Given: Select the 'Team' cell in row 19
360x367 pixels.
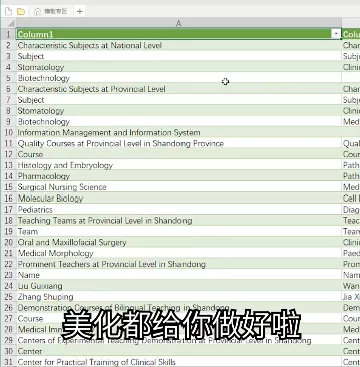Looking at the screenshot, I should [179, 232].
